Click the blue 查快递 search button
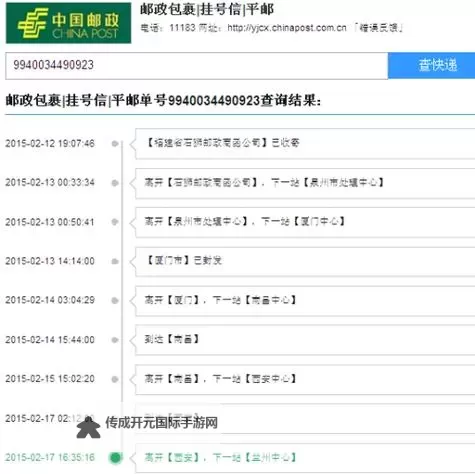The height and width of the screenshot is (474, 475). [432, 65]
